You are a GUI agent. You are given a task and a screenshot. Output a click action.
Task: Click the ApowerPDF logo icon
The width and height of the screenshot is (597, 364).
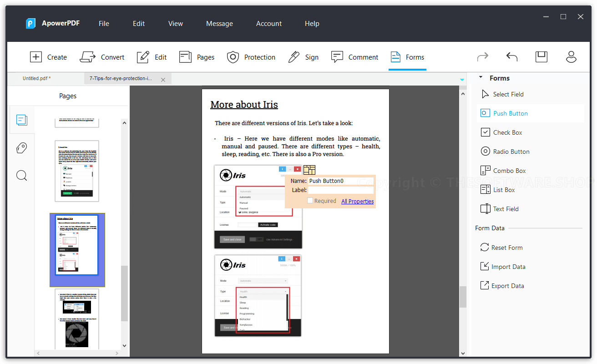click(x=30, y=23)
